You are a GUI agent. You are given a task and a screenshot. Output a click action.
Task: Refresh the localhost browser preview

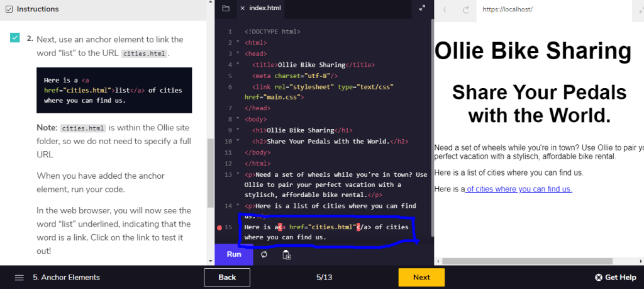tap(466, 9)
